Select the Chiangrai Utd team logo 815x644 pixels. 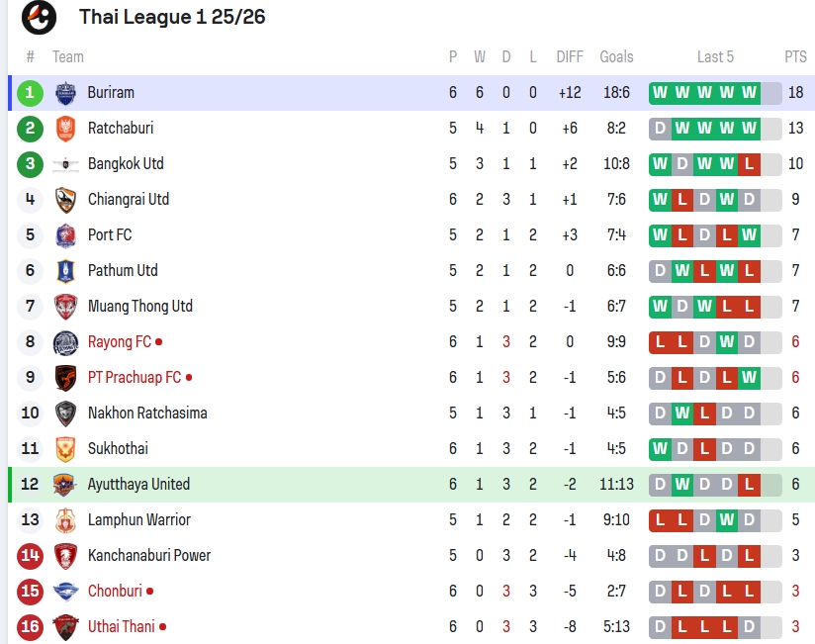(65, 200)
